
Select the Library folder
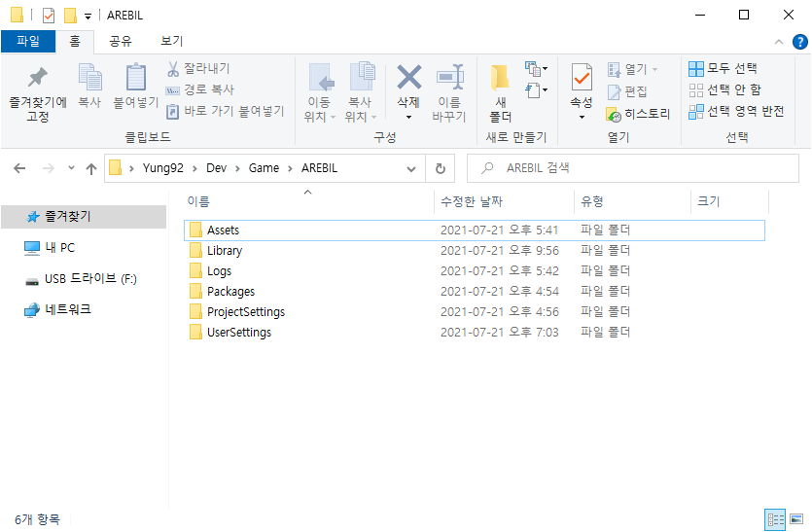pyautogui.click(x=475, y=251)
